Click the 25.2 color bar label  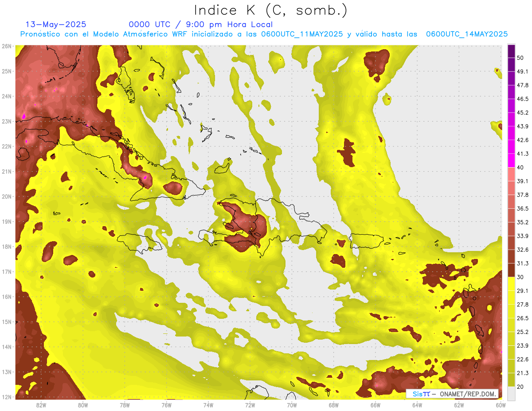pyautogui.click(x=523, y=332)
